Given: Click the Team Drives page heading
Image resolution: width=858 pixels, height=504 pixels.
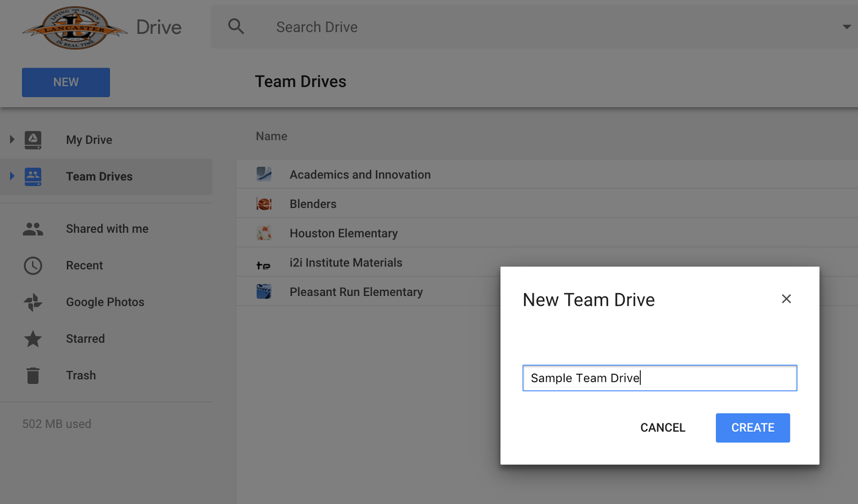Looking at the screenshot, I should (301, 81).
